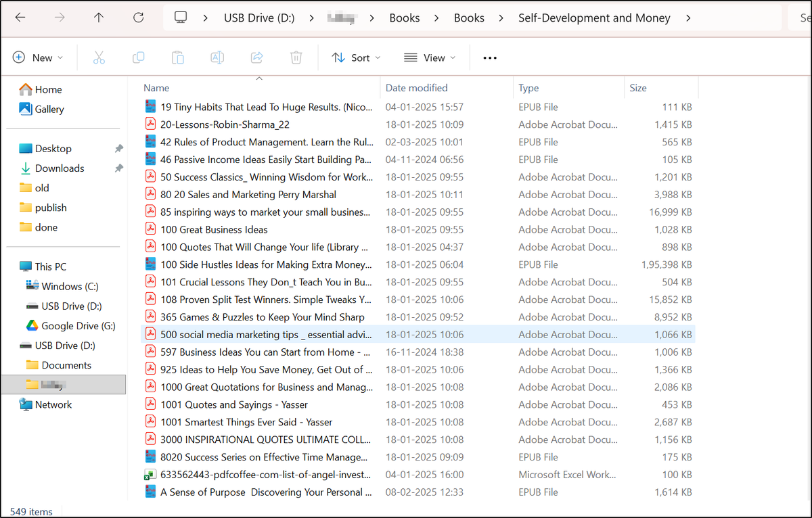
Task: Click the This PC monitor icon in address bar
Action: (x=180, y=18)
